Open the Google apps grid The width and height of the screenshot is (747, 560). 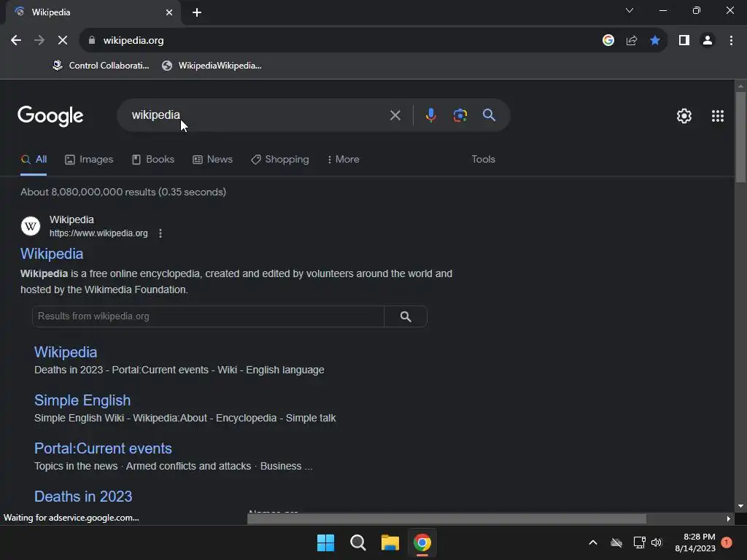(x=718, y=116)
